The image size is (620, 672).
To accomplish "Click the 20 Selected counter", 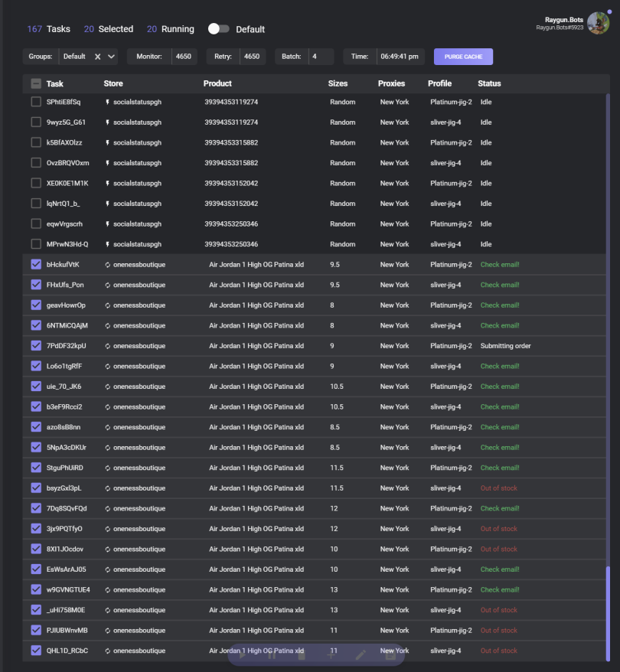I will pyautogui.click(x=109, y=29).
